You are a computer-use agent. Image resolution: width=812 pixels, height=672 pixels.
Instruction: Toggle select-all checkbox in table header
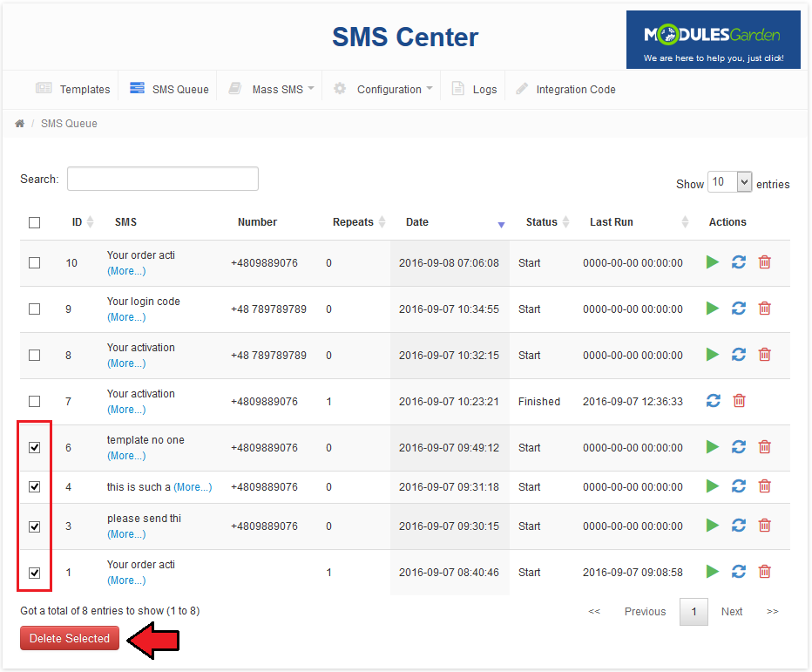pos(34,222)
